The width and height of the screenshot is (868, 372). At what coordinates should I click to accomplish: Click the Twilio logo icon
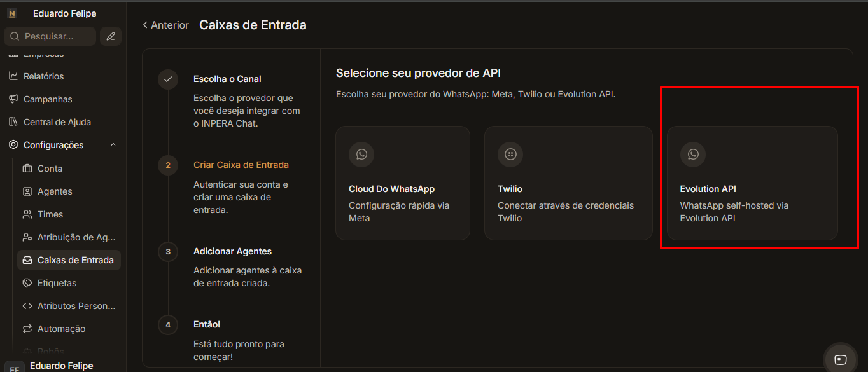coord(510,154)
